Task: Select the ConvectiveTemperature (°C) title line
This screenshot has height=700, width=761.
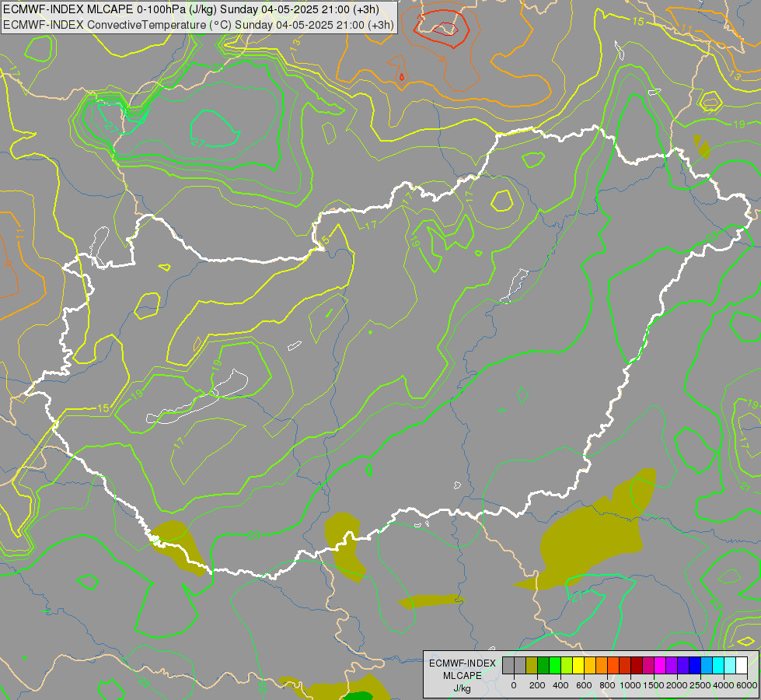Action: (x=198, y=25)
